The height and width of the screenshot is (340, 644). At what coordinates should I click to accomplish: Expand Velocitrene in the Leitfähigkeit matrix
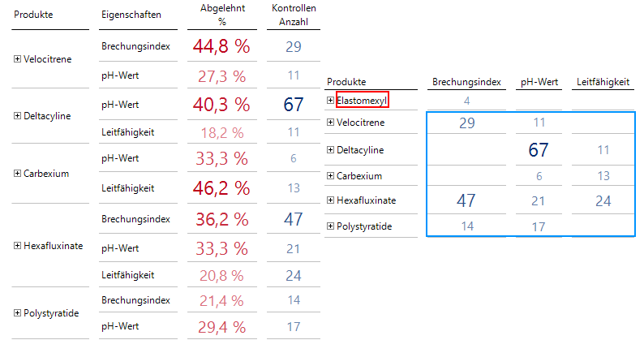(330, 123)
